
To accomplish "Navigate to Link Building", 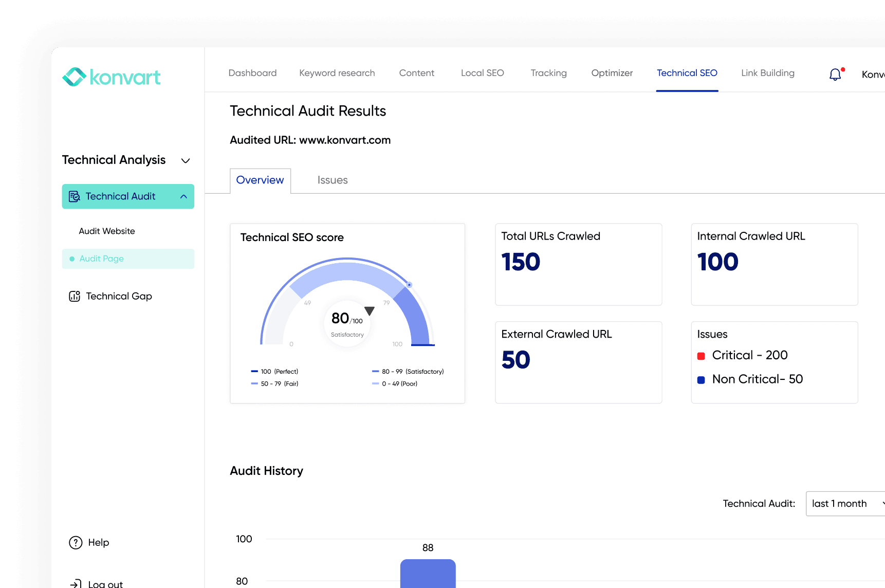I will (x=767, y=73).
